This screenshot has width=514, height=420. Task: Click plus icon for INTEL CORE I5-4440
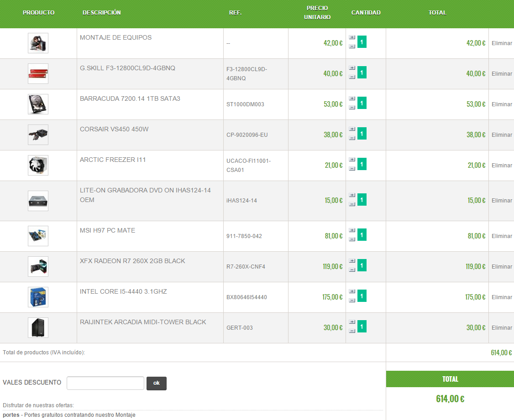(x=352, y=291)
